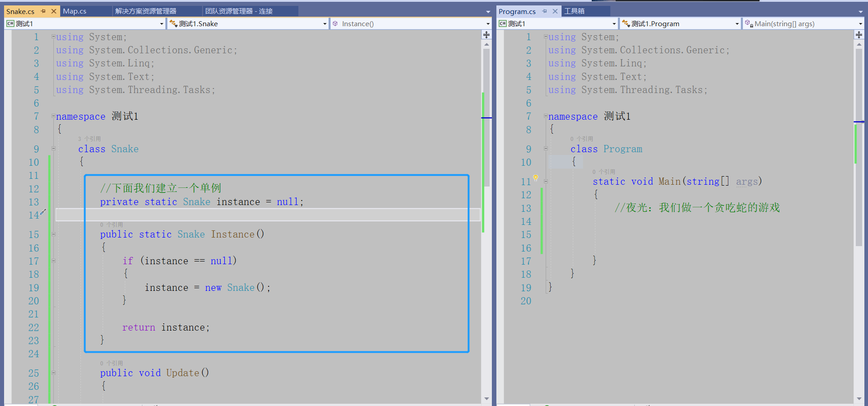The height and width of the screenshot is (406, 868).
Task: Collapse the class Snake outline
Action: coord(53,148)
